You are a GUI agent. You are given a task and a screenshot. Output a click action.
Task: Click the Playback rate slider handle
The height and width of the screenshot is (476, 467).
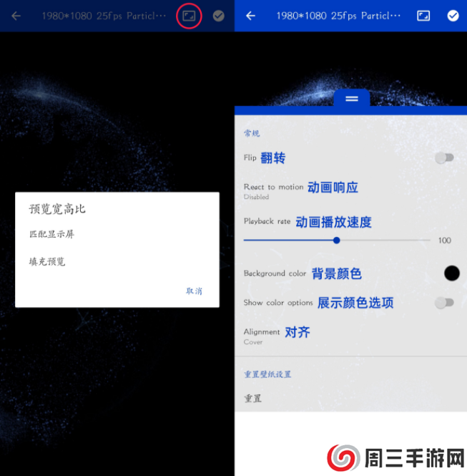tap(336, 241)
